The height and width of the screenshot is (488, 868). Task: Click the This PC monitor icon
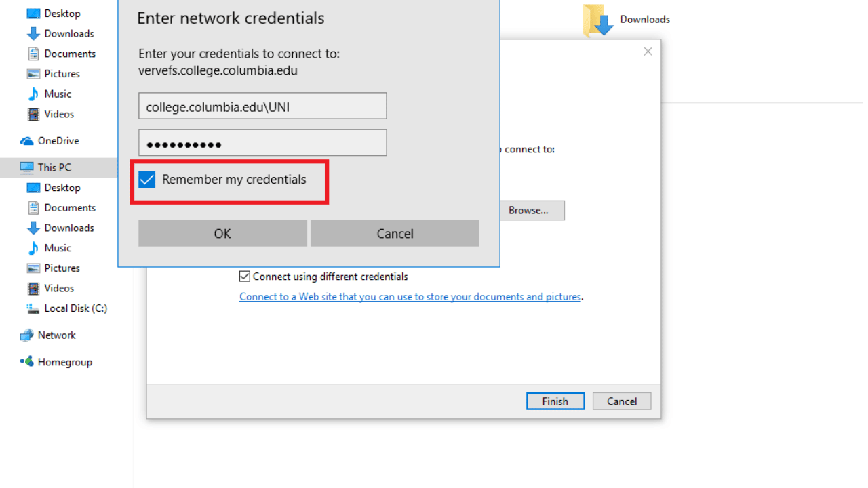click(x=27, y=167)
